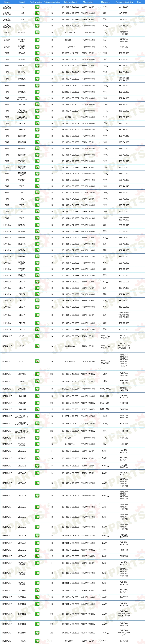Click fuel icon in Lancia Dedra 835 C5.000 row
This screenshot has height=644, width=145.
click(x=37, y=237)
